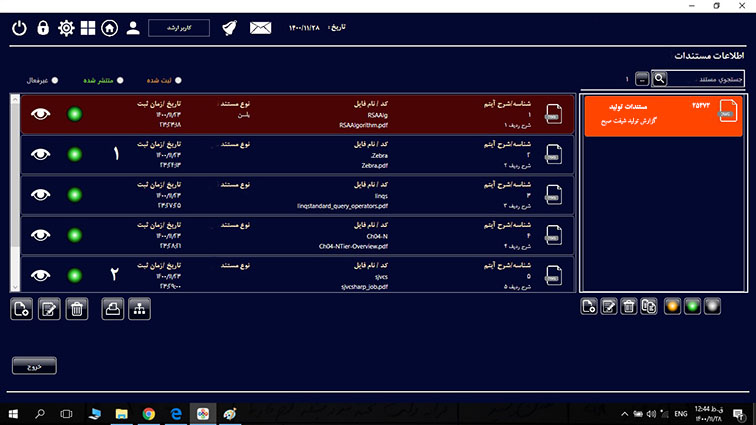The width and height of the screenshot is (756, 425).
Task: Select the 'ثبت شده' radio button
Action: (179, 80)
